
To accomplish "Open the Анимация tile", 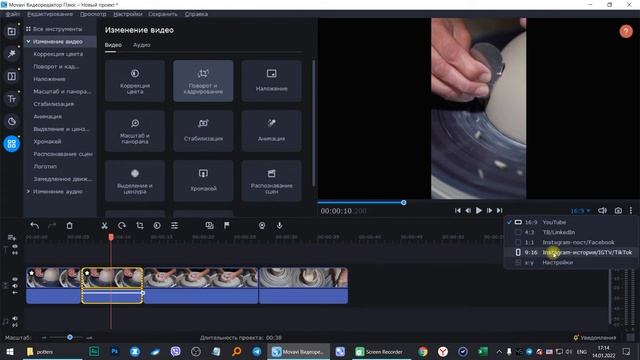I will [x=271, y=131].
